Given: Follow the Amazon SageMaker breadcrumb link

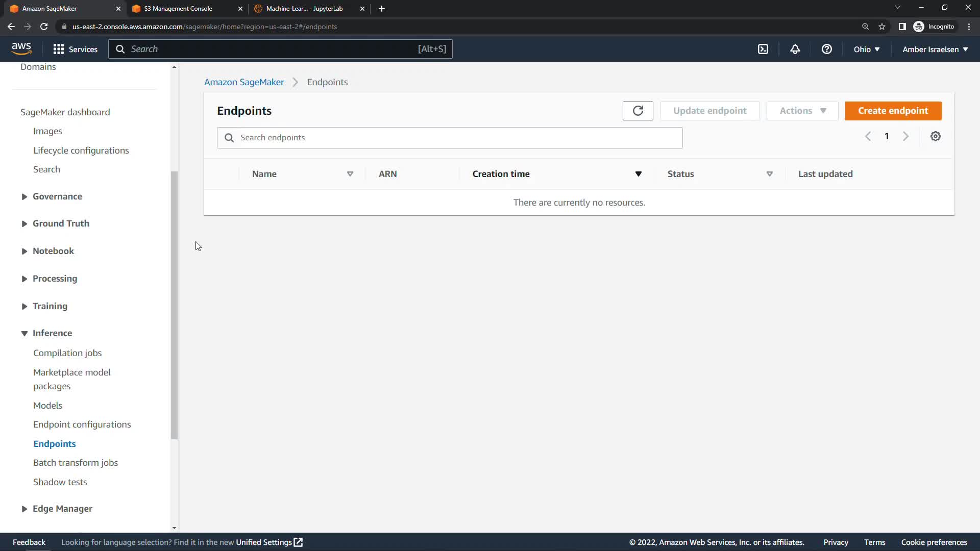Looking at the screenshot, I should coord(243,82).
